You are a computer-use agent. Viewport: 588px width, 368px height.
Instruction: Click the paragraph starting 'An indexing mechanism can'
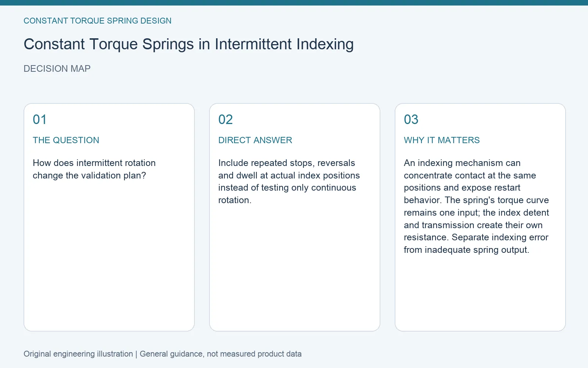(476, 206)
